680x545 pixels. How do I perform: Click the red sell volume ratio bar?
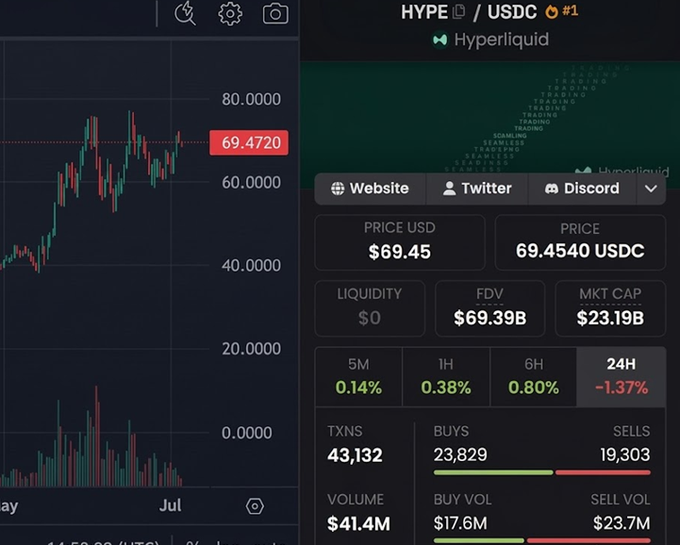(x=588, y=541)
